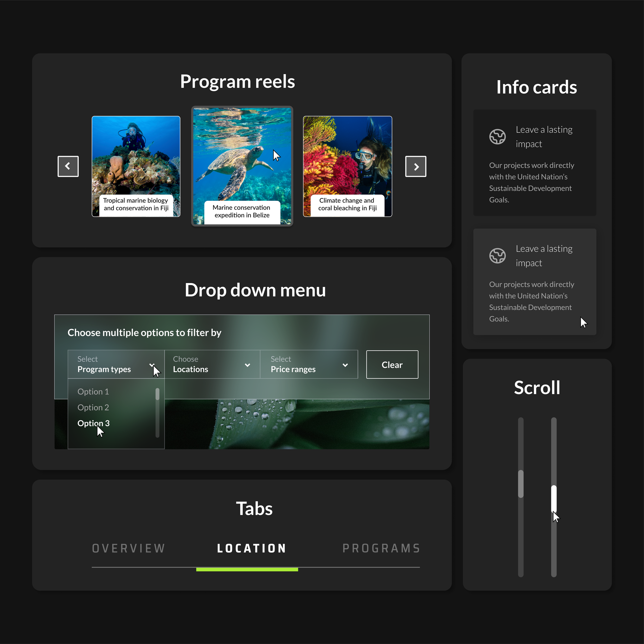Click the previous reel arrow button
The width and height of the screenshot is (644, 644).
pyautogui.click(x=68, y=166)
